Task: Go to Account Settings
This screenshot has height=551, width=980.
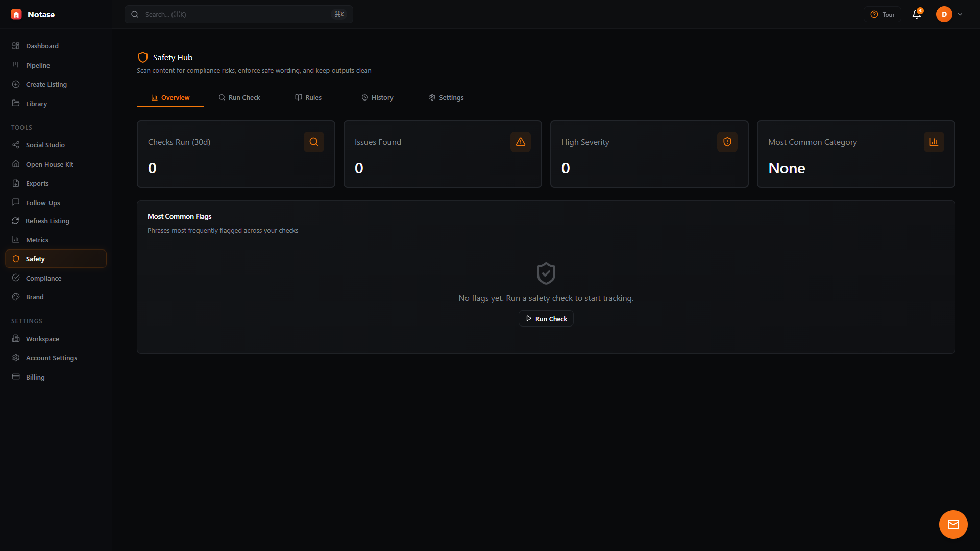Action: coord(52,358)
